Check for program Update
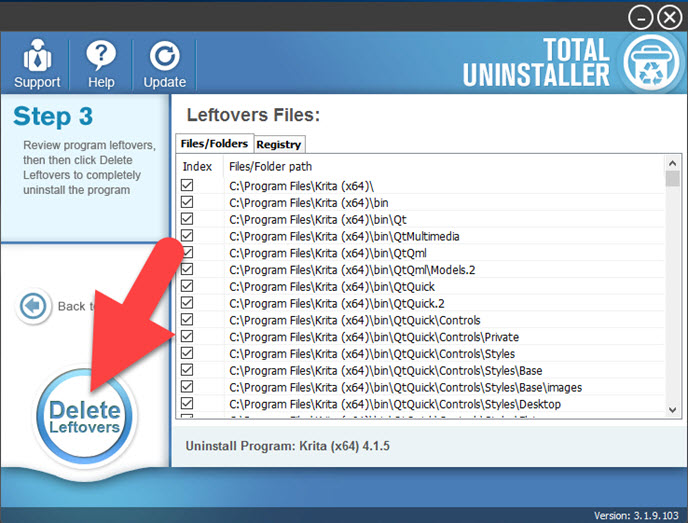 point(165,64)
